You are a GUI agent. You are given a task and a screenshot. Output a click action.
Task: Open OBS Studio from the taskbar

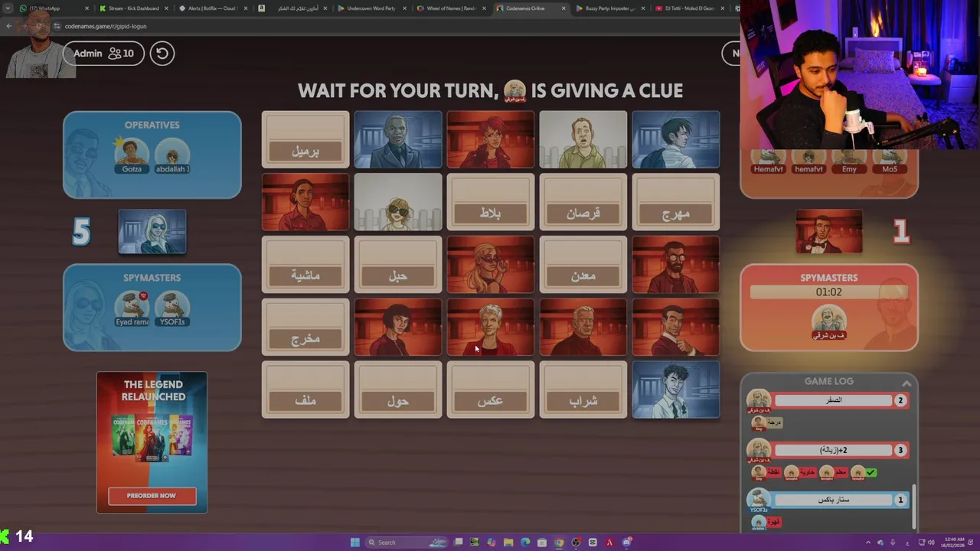pyautogui.click(x=576, y=543)
